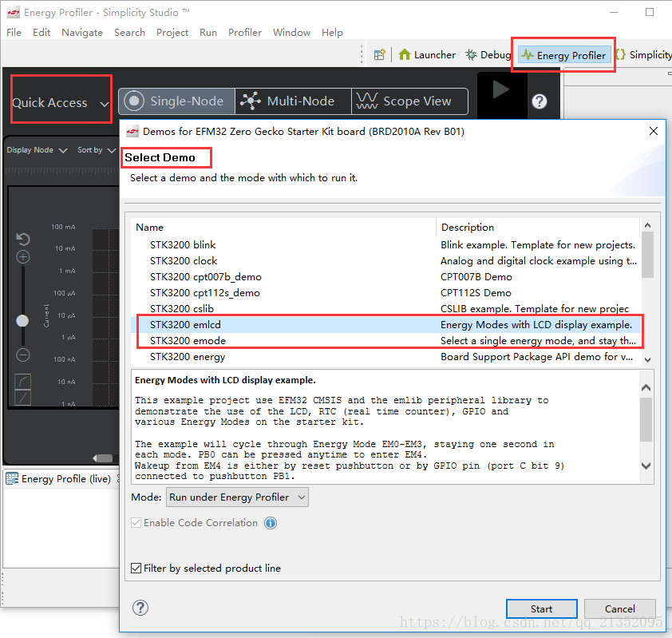Select the Energy Profiler perspective

[x=564, y=55]
